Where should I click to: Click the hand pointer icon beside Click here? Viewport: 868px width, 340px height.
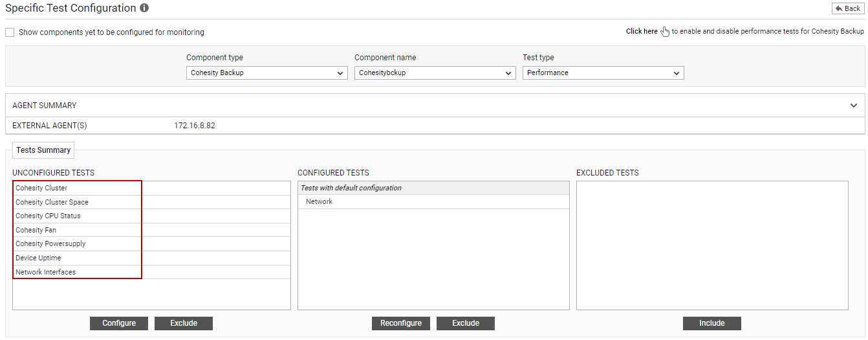pos(665,32)
